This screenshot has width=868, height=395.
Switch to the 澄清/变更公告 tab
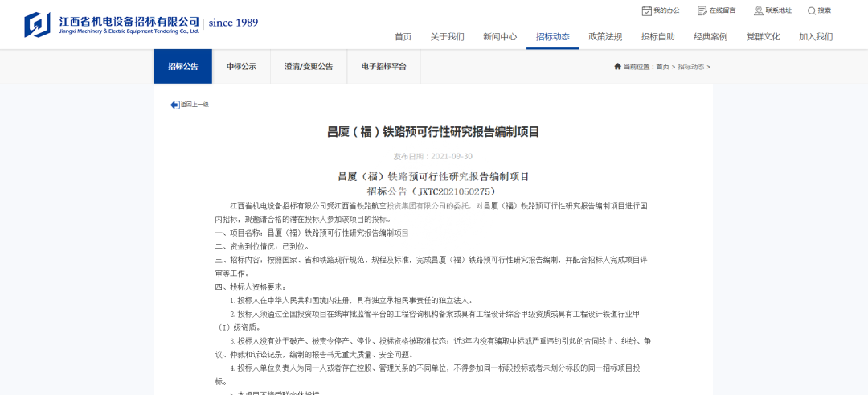pos(308,67)
